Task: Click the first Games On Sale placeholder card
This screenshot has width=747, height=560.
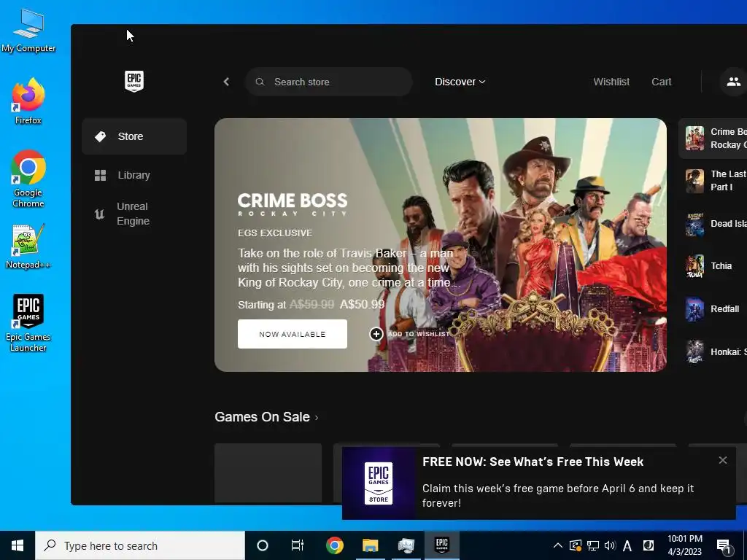Action: (268, 473)
